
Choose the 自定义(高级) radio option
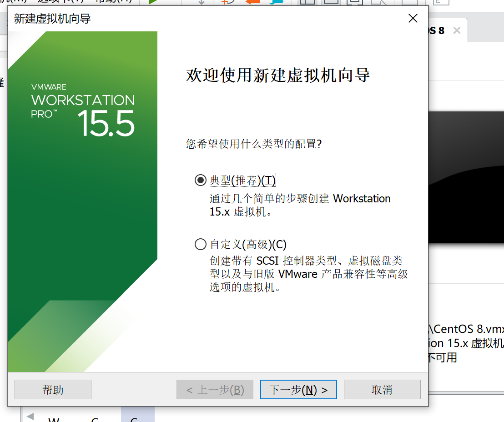coord(200,244)
